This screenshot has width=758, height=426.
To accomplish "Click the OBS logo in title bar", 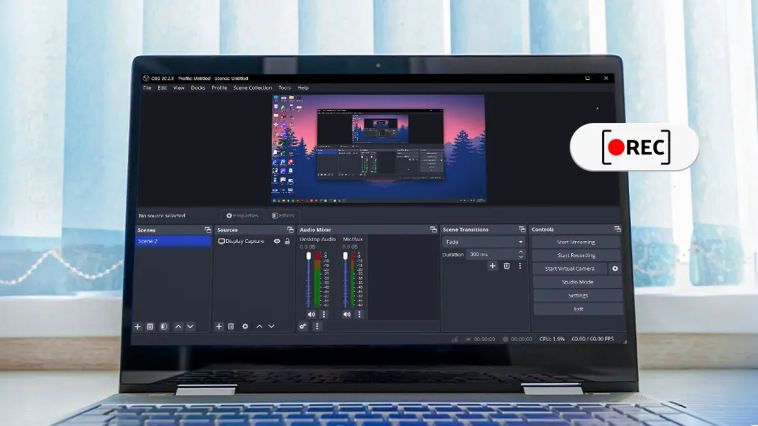I will [146, 78].
